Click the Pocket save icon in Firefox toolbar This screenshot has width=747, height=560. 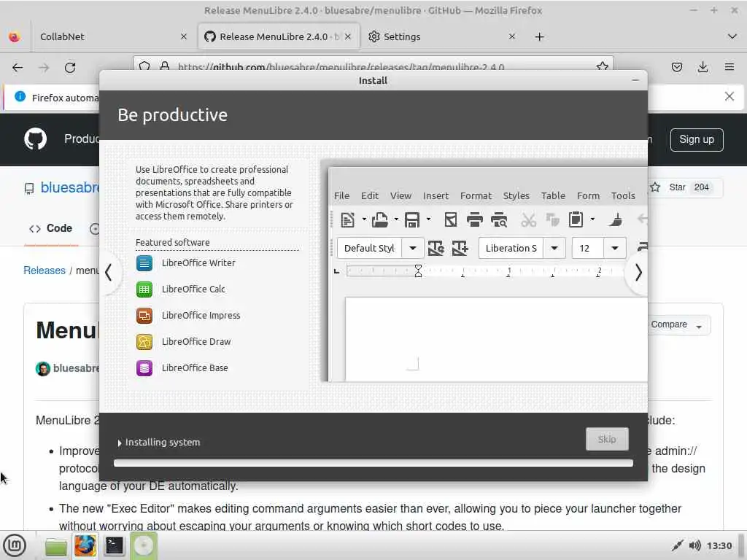point(676,67)
